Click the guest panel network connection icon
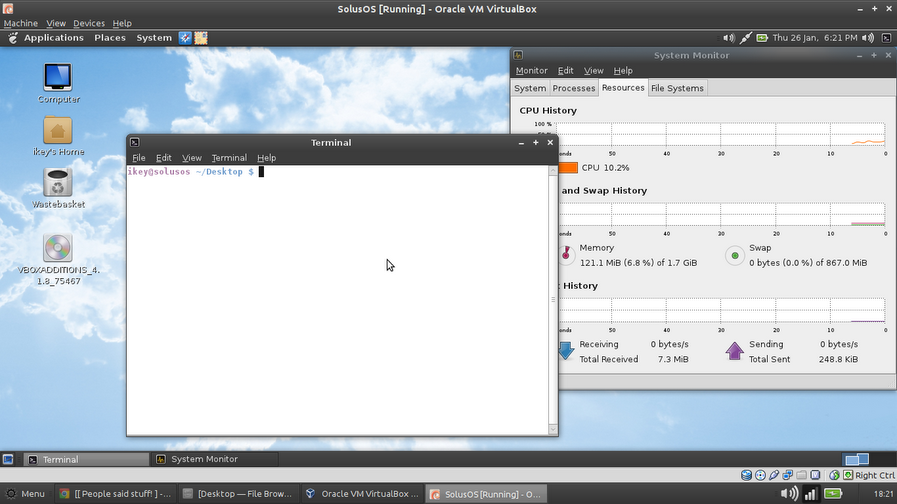Screen dimensions: 897x504 coord(745,38)
